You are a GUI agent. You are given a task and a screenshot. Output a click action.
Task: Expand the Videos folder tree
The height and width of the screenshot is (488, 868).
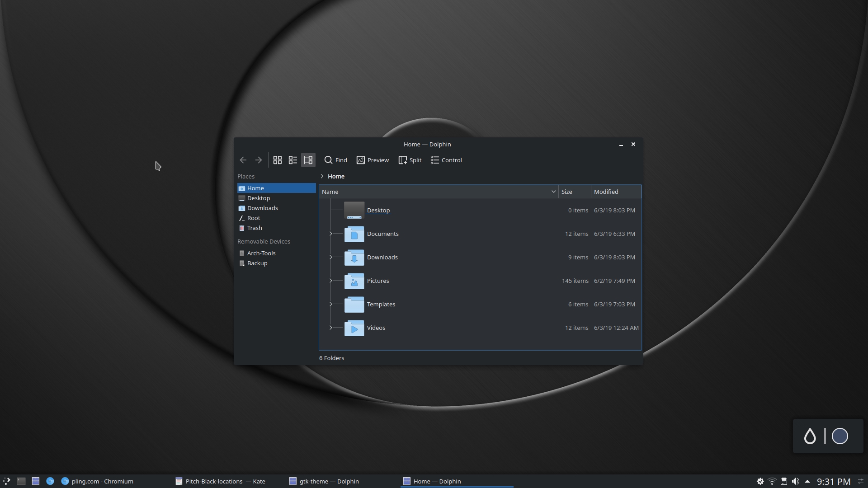point(331,328)
